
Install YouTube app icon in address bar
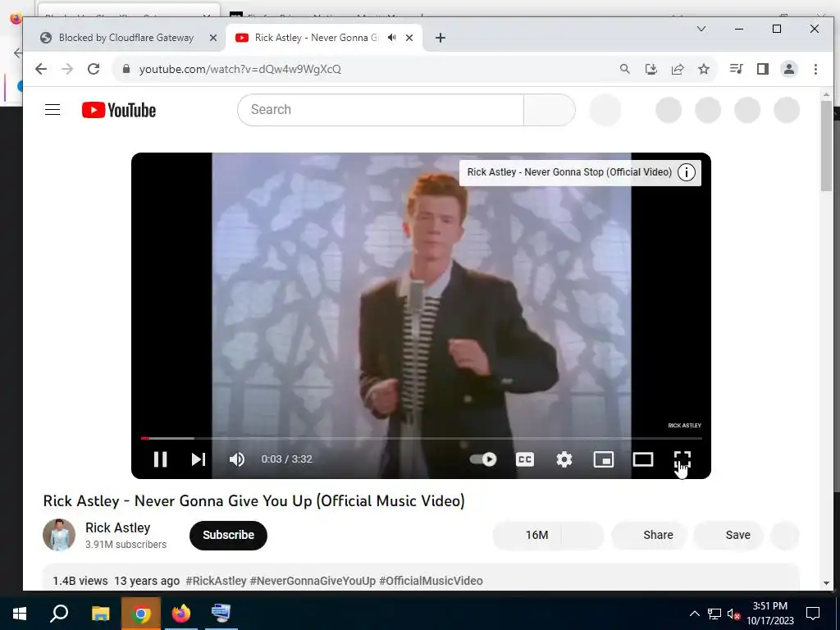[651, 69]
